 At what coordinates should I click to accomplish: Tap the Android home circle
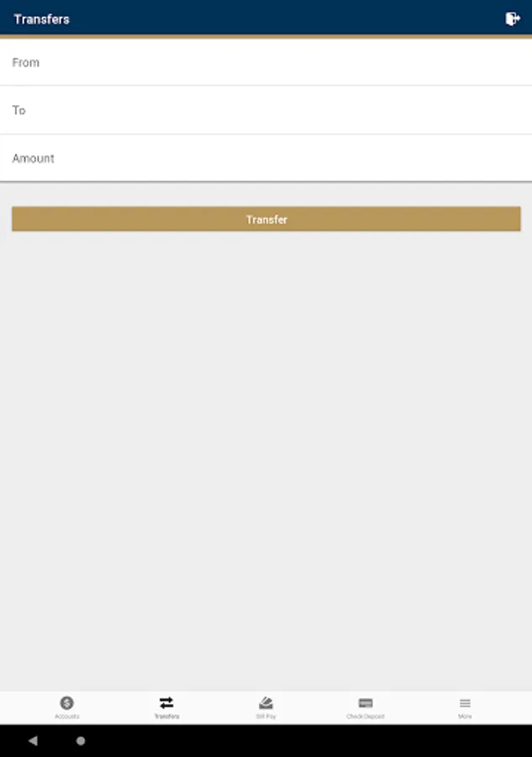pos(81,740)
